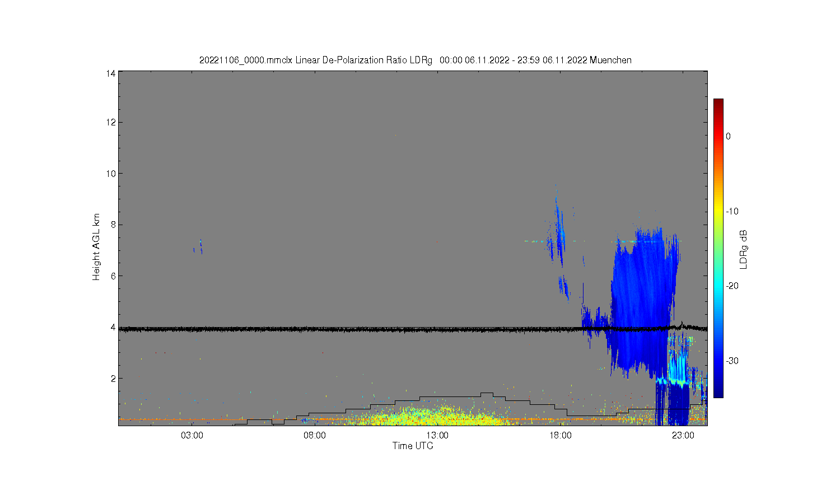Click the 08:00 time tick label

coord(315,435)
